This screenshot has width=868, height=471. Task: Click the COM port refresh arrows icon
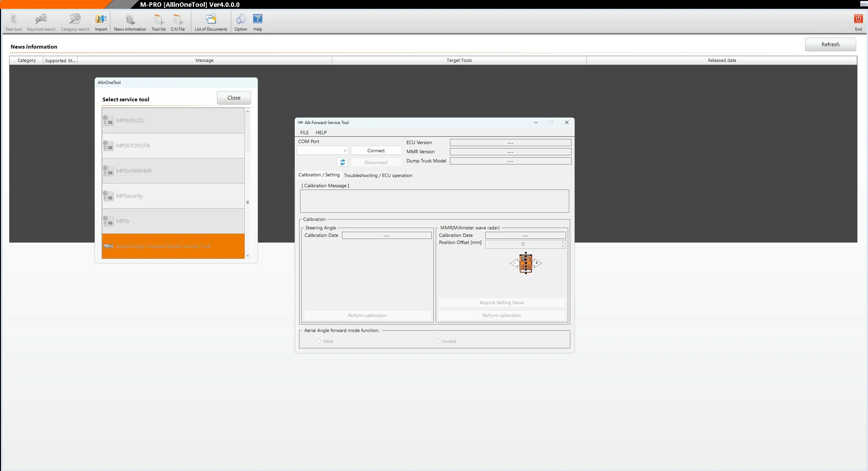coord(342,162)
